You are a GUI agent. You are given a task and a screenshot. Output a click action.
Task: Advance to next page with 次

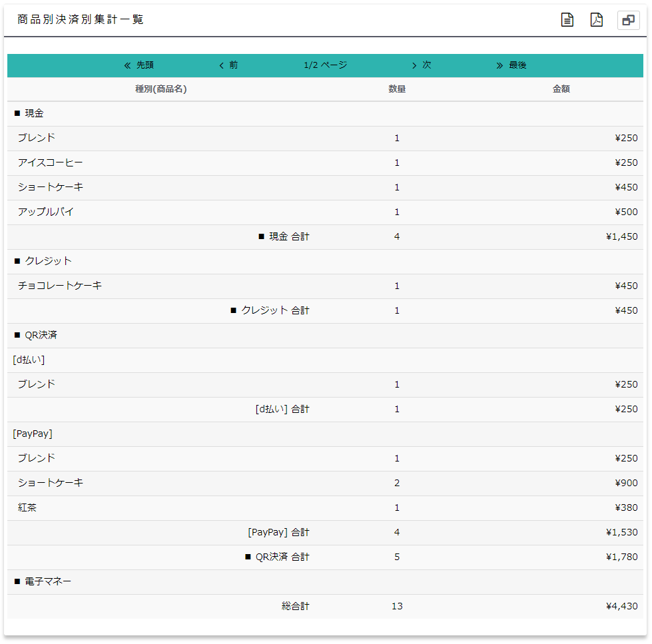422,65
